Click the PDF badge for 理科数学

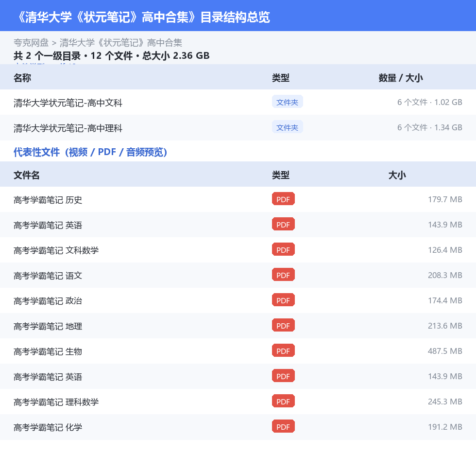tap(283, 401)
